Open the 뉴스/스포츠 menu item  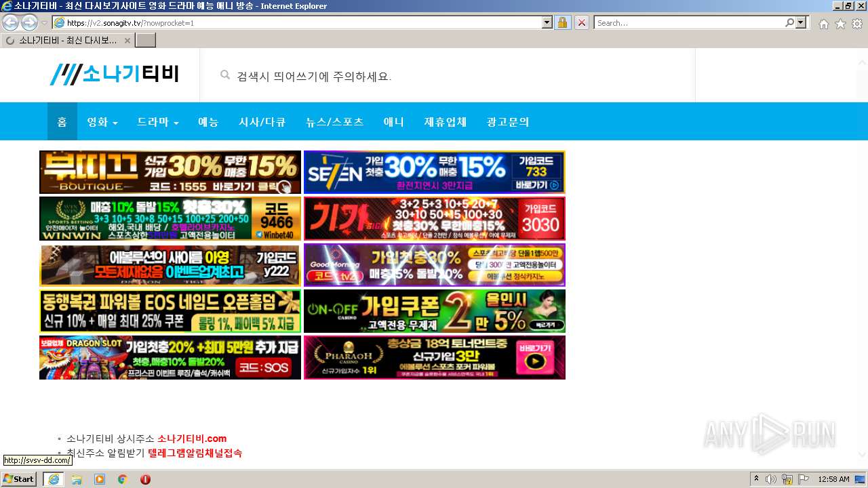[x=335, y=122]
